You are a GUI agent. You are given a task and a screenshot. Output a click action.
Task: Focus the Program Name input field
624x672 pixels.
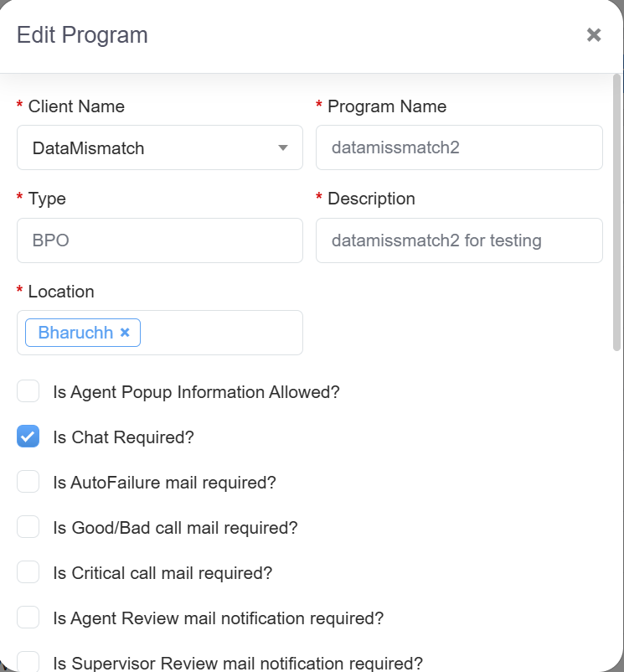tap(459, 148)
